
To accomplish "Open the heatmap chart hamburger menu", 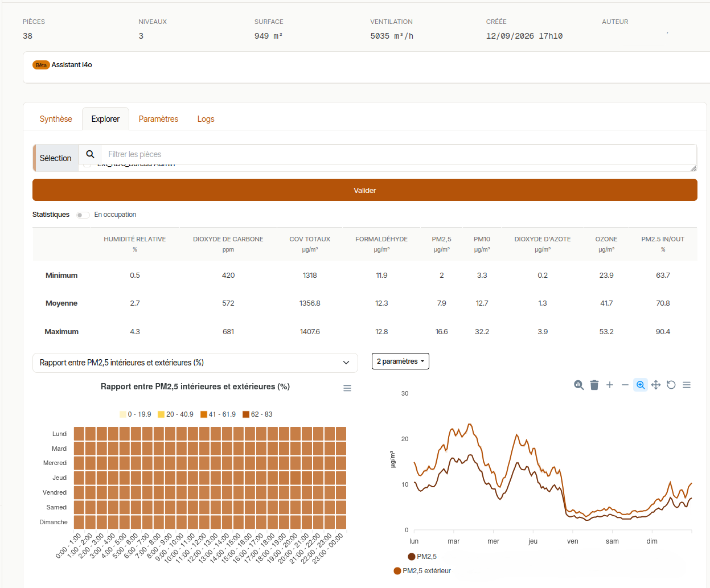I will 347,388.
